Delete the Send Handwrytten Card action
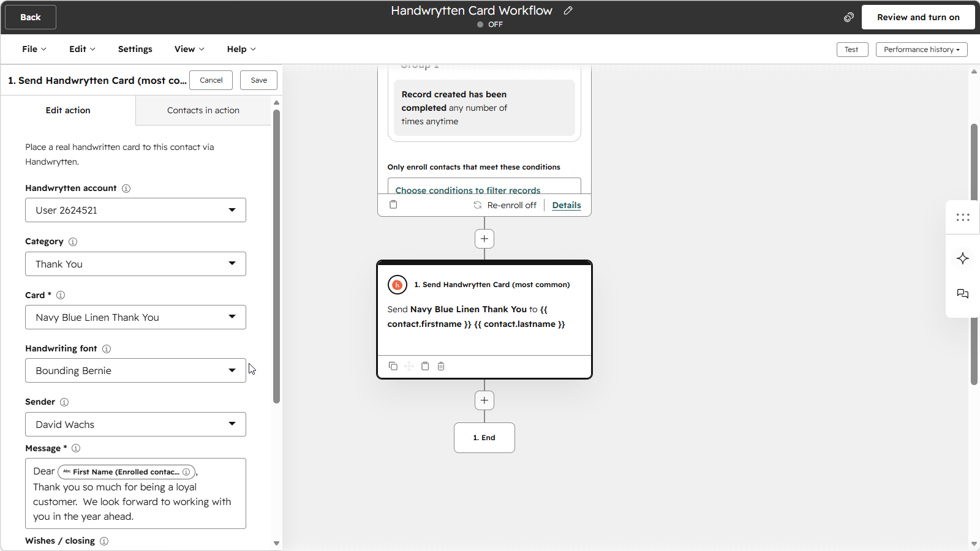The height and width of the screenshot is (551, 980). [x=441, y=366]
